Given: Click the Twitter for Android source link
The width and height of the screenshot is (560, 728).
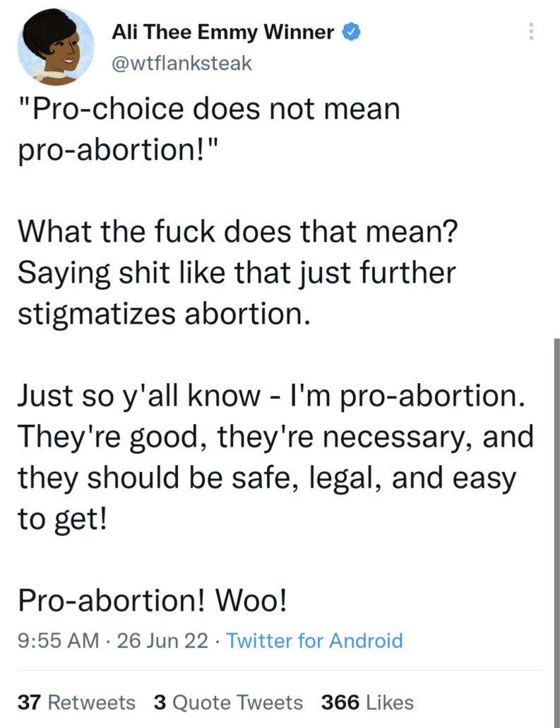Looking at the screenshot, I should pos(314,641).
